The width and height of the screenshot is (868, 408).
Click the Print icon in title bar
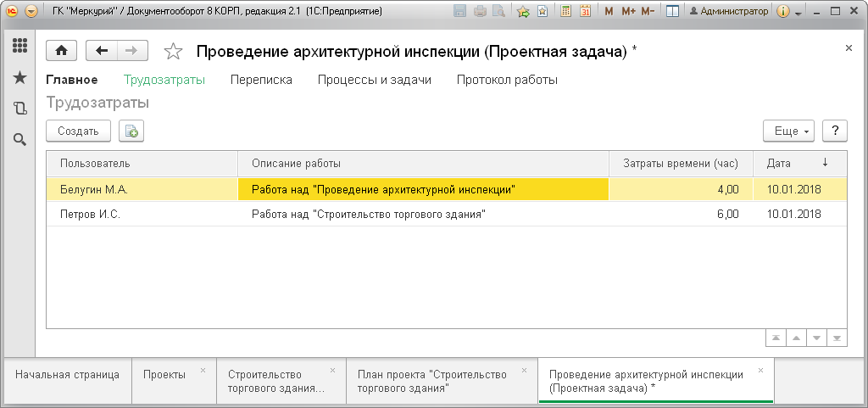[481, 11]
